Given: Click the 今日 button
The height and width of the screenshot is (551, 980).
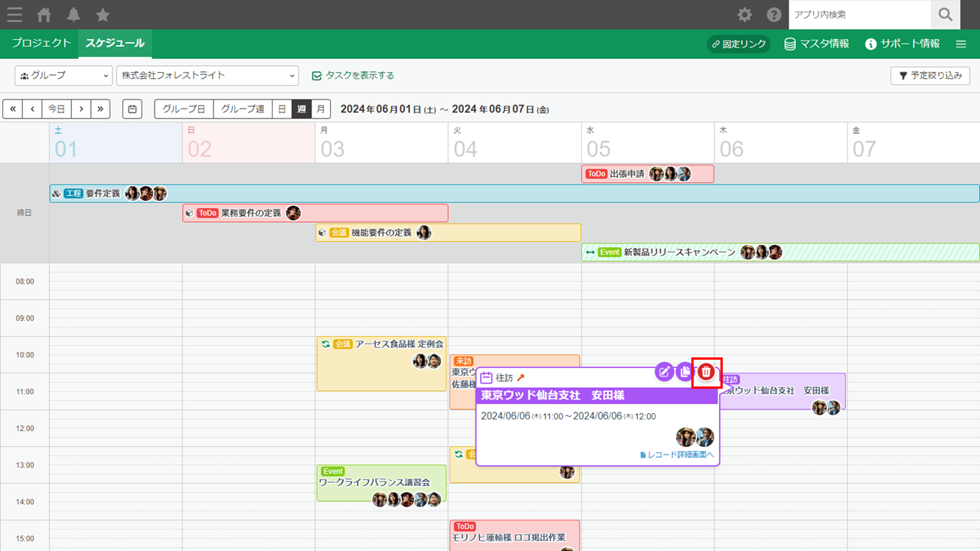Looking at the screenshot, I should [x=57, y=109].
